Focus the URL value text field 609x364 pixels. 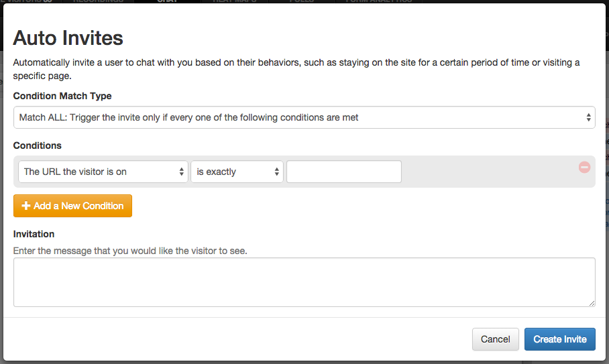(x=343, y=172)
